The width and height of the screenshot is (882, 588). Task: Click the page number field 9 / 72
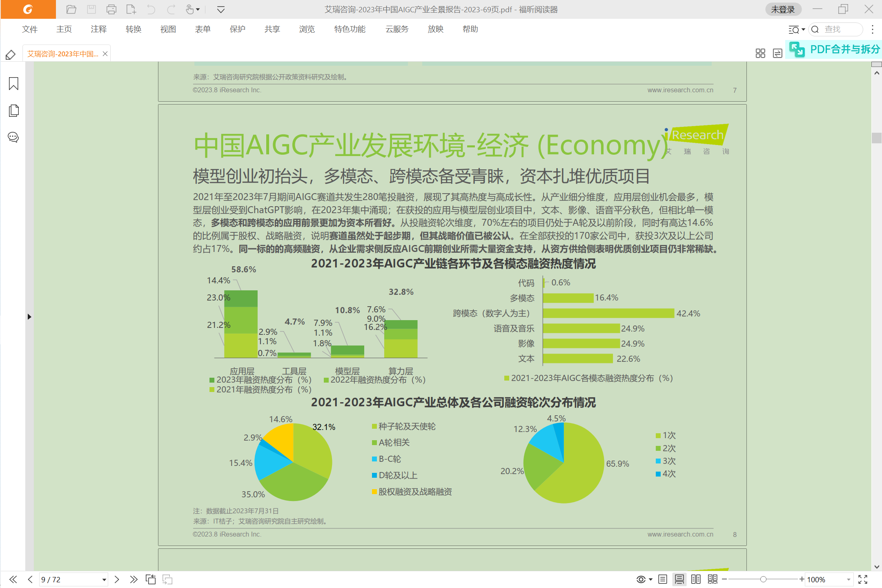click(x=69, y=579)
